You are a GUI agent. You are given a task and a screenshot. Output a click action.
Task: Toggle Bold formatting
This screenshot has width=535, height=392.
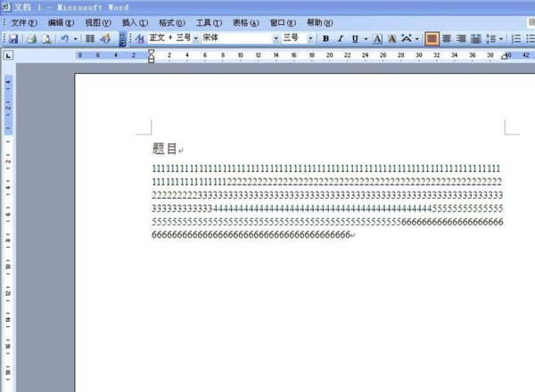click(325, 38)
